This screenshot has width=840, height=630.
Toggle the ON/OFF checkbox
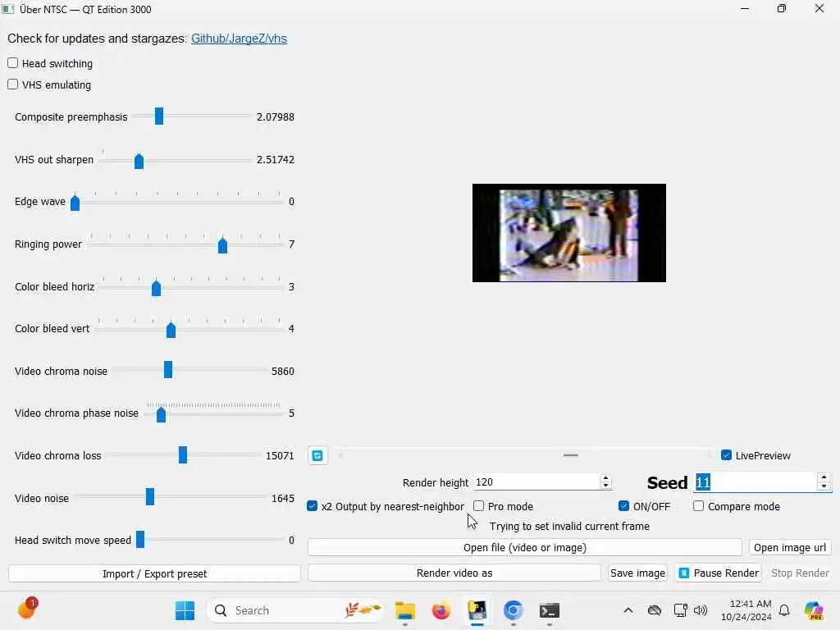click(x=623, y=506)
